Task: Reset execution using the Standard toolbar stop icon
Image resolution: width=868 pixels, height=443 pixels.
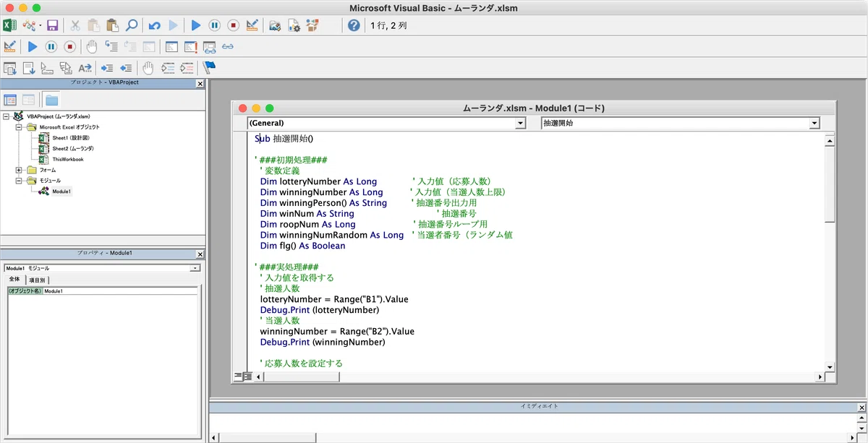Action: (x=234, y=25)
